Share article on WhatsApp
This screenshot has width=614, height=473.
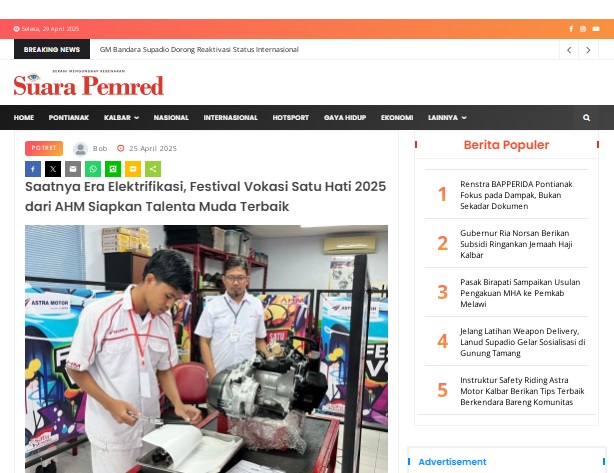93,169
